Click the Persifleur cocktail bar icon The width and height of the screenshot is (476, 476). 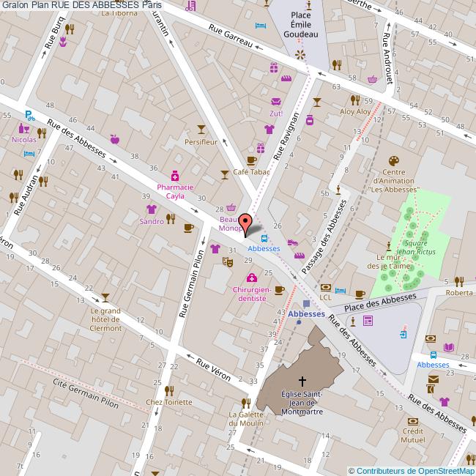[201, 130]
